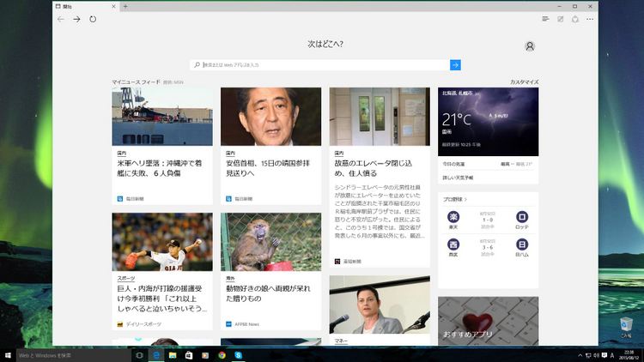The height and width of the screenshot is (362, 644).
Task: Open the More actions ellipsis menu
Action: (590, 19)
